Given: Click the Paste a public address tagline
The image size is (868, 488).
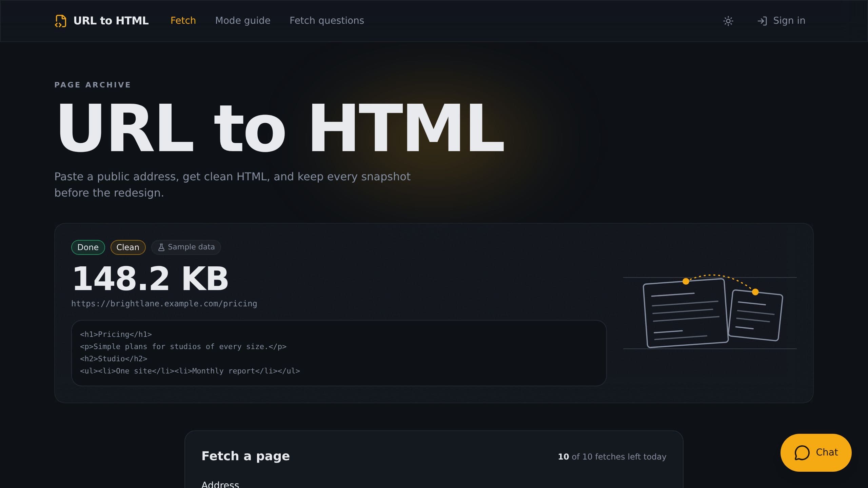Looking at the screenshot, I should [x=232, y=185].
